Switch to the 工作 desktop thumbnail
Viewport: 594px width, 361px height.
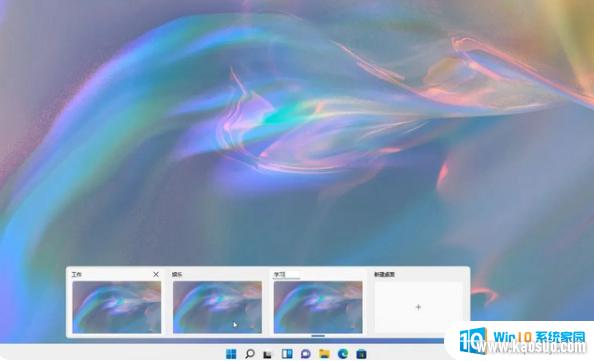click(x=117, y=307)
